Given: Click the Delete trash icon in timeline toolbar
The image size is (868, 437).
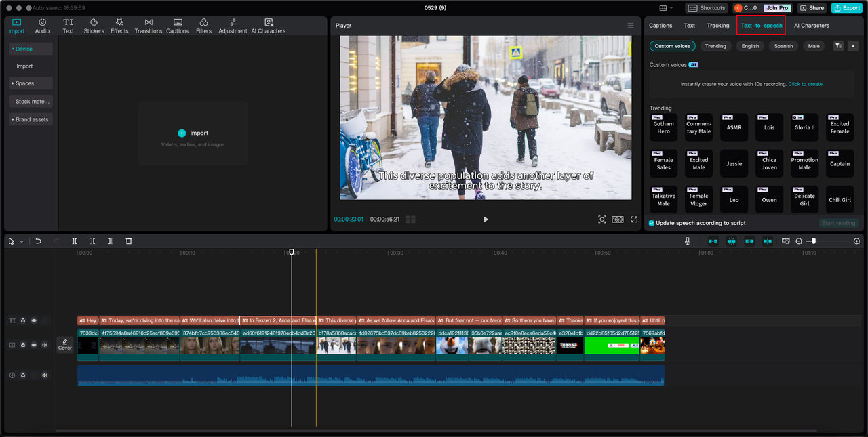Looking at the screenshot, I should (x=129, y=241).
